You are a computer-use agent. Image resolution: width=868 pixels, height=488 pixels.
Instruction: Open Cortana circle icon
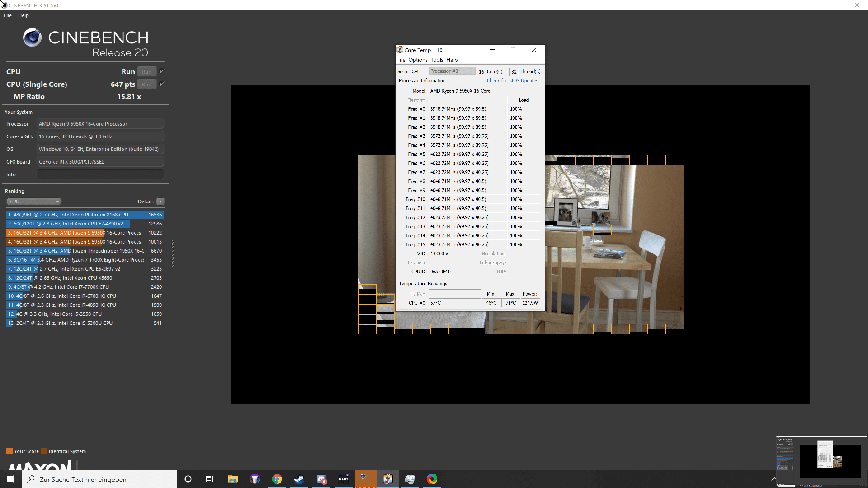click(188, 479)
